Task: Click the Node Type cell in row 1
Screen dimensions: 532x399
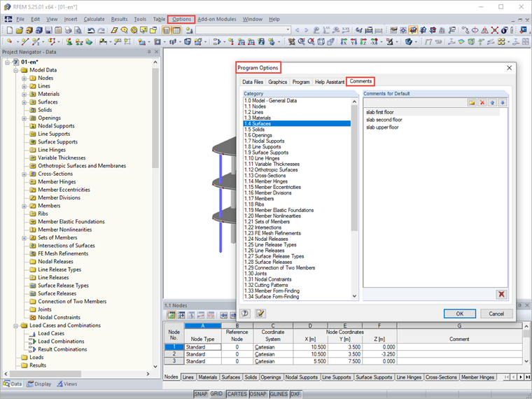Action: pos(203,347)
